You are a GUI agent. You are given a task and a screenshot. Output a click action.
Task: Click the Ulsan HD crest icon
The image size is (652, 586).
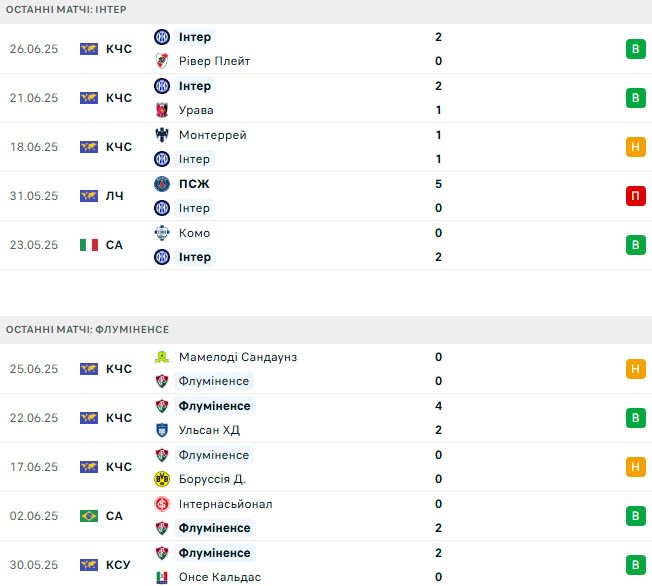[162, 430]
